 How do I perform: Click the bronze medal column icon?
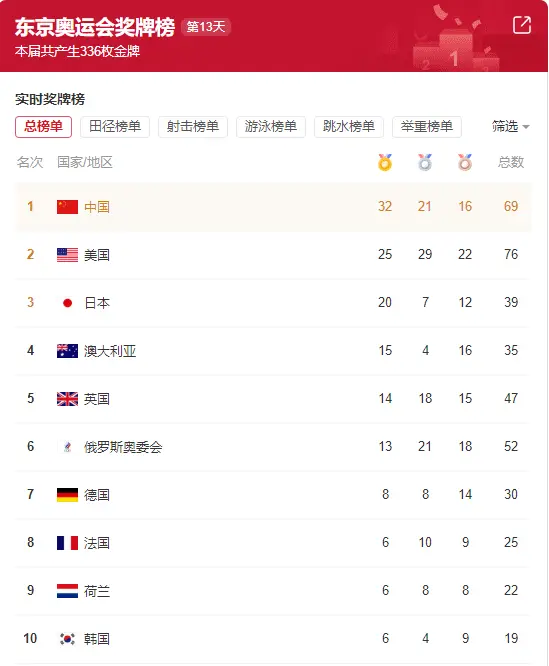(465, 162)
